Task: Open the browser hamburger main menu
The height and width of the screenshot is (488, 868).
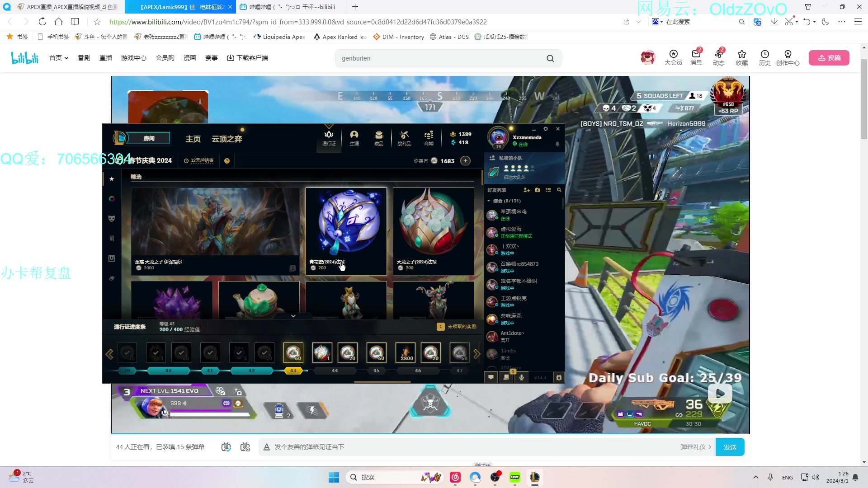Action: [858, 22]
